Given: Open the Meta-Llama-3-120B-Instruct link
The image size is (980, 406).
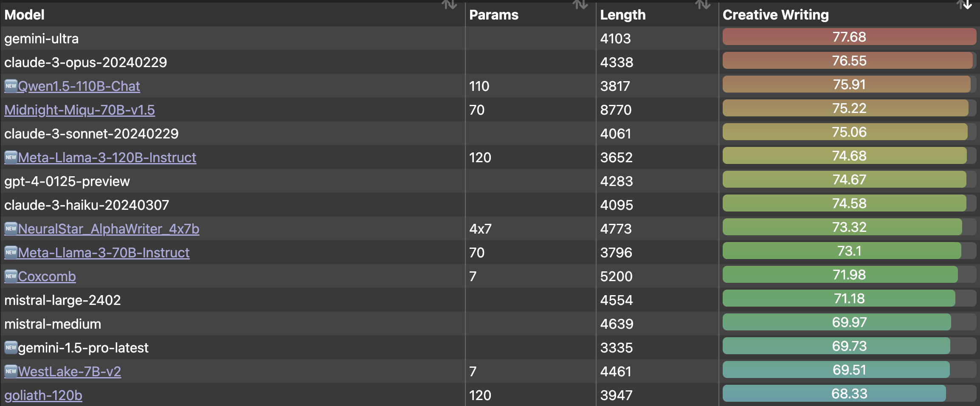Looking at the screenshot, I should pyautogui.click(x=107, y=158).
